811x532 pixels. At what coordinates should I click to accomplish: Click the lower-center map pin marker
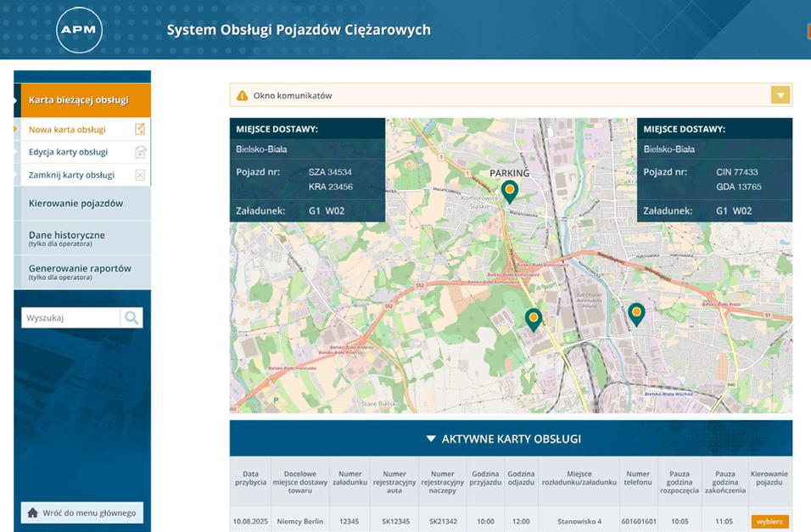pyautogui.click(x=533, y=318)
